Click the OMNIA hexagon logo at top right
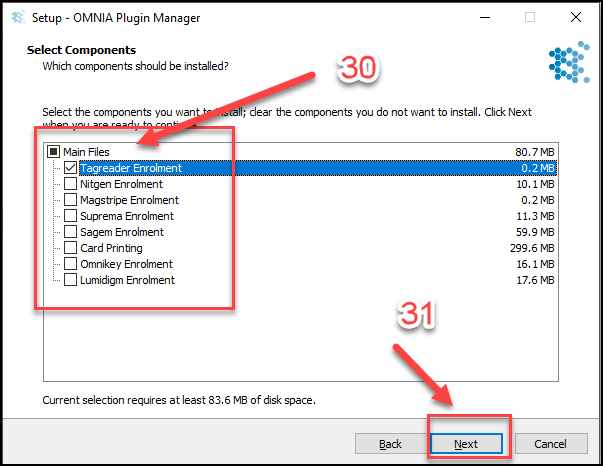This screenshot has width=603, height=466. pyautogui.click(x=569, y=62)
